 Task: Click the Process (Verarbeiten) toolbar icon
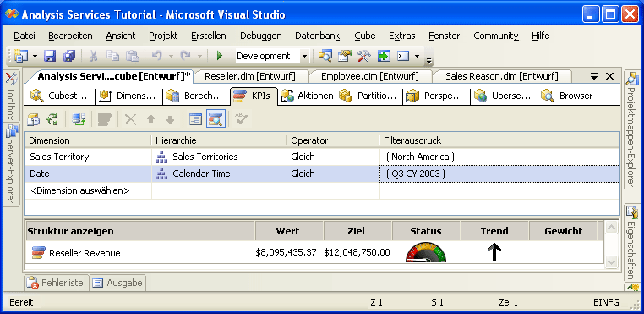[33, 119]
